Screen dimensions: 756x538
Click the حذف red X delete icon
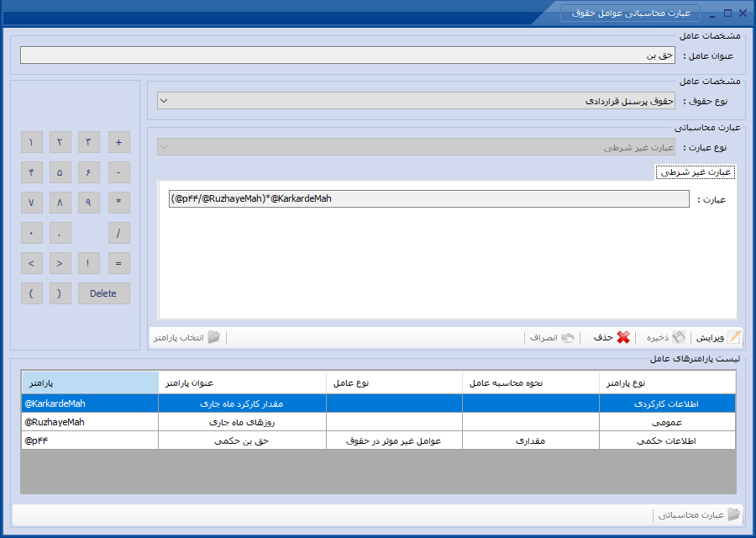point(623,337)
